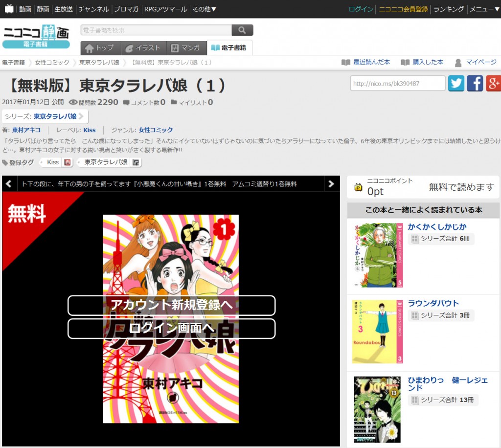501x448 pixels.
Task: Click author 東村アキコ link
Action: pyautogui.click(x=26, y=130)
